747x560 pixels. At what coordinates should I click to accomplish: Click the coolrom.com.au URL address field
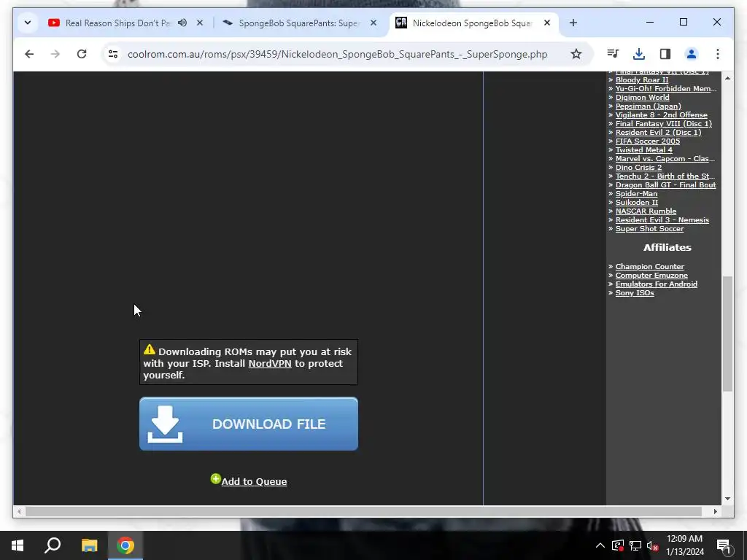click(x=337, y=54)
